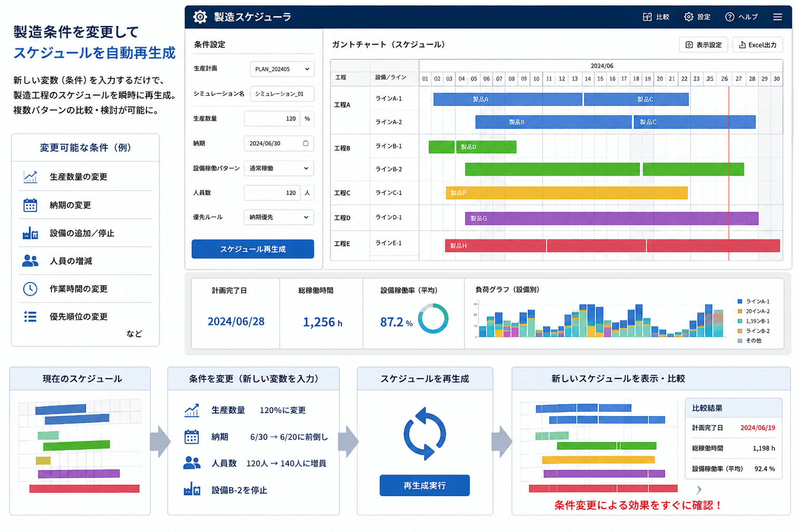Screen dimensions: 798x532
Task: Open the 比較 compare view in header
Action: coord(656,17)
